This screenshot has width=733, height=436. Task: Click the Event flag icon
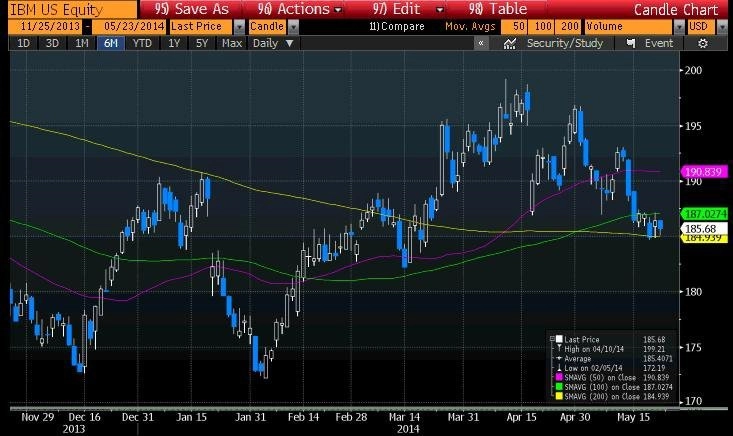click(631, 43)
